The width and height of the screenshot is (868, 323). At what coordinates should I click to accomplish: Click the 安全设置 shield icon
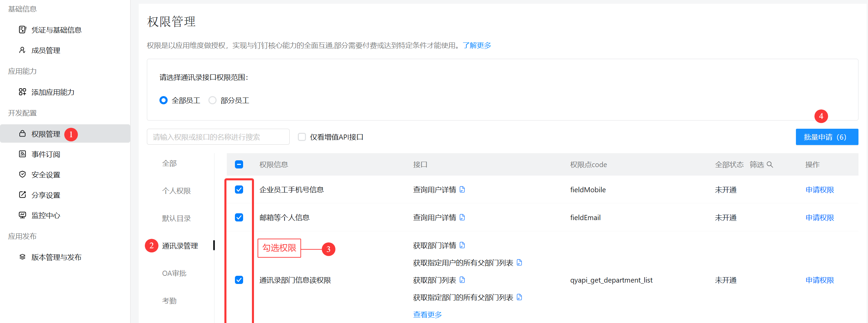22,175
